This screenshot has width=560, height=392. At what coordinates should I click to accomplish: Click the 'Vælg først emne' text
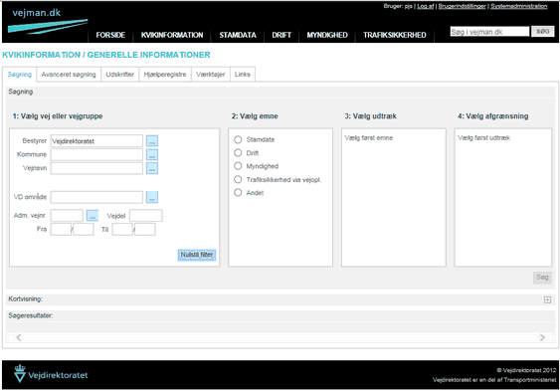(369, 137)
